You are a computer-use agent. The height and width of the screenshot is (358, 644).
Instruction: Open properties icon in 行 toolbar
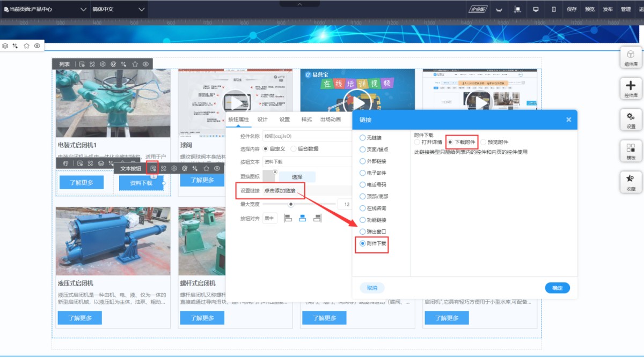[x=79, y=163]
